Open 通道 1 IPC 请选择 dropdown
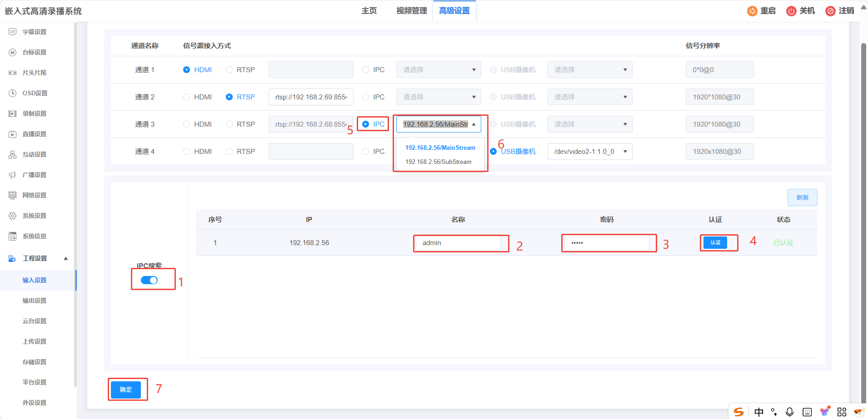The width and height of the screenshot is (868, 419). pos(439,69)
